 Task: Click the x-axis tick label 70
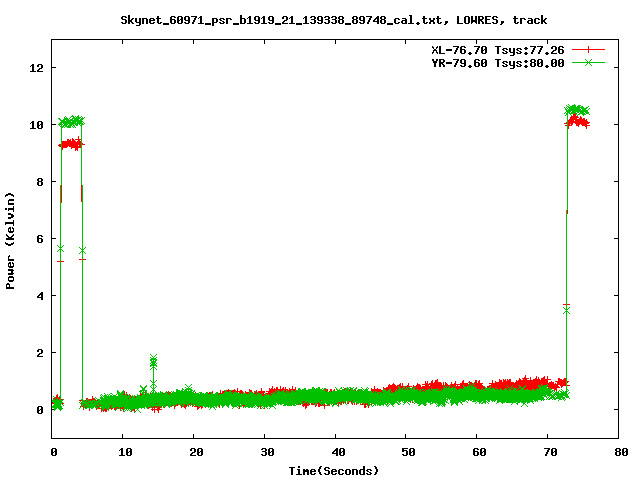(x=549, y=452)
